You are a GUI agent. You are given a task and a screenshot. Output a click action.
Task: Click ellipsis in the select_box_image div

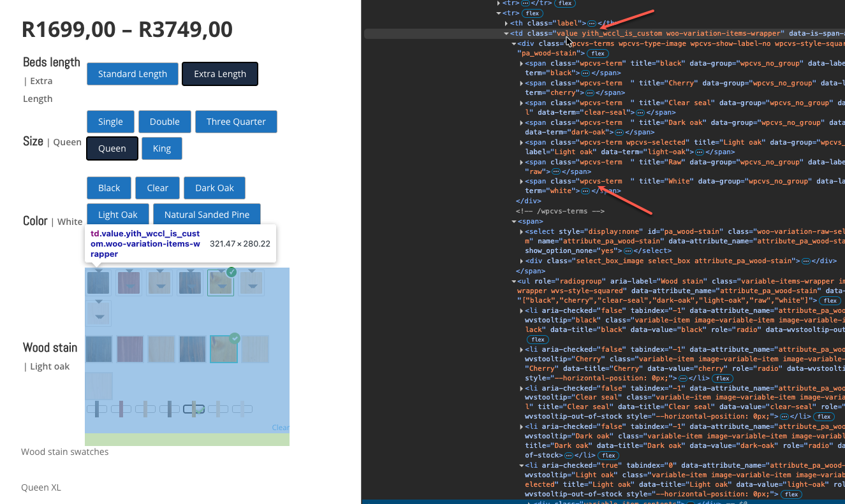pyautogui.click(x=805, y=261)
